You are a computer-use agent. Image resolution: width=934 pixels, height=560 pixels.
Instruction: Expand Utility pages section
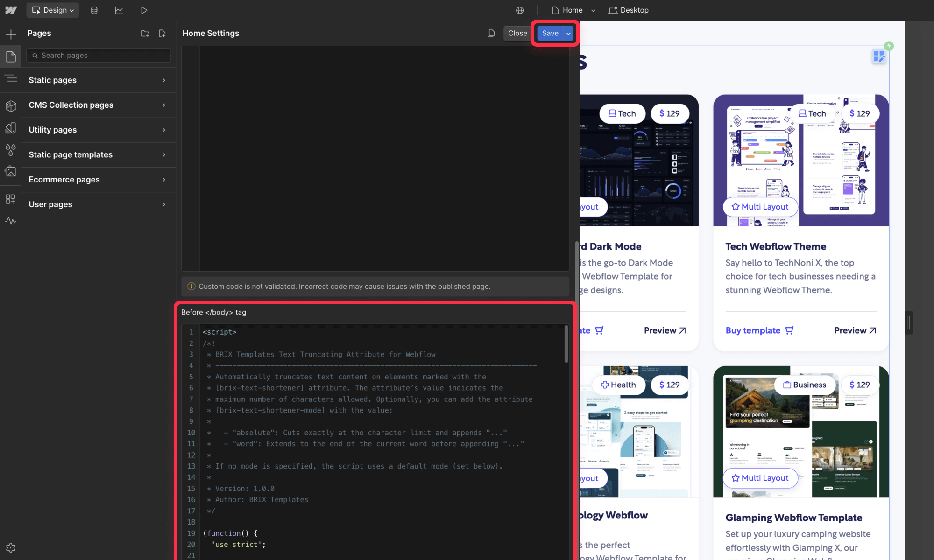[98, 130]
